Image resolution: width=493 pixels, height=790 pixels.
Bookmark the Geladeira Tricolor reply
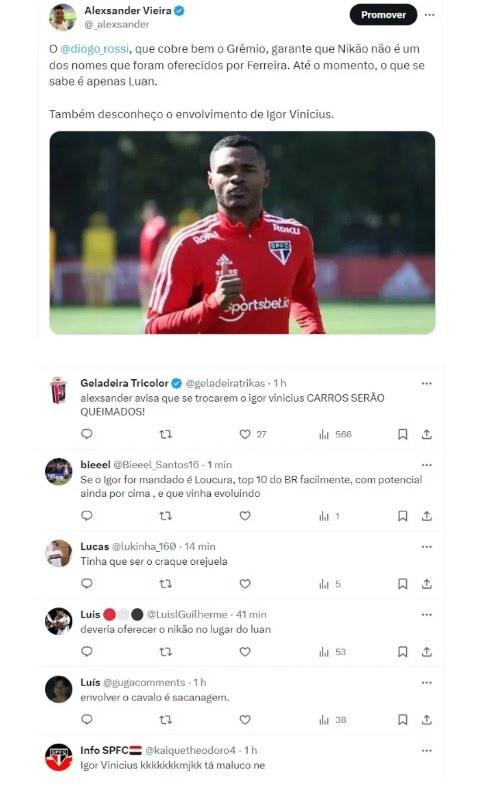(403, 434)
